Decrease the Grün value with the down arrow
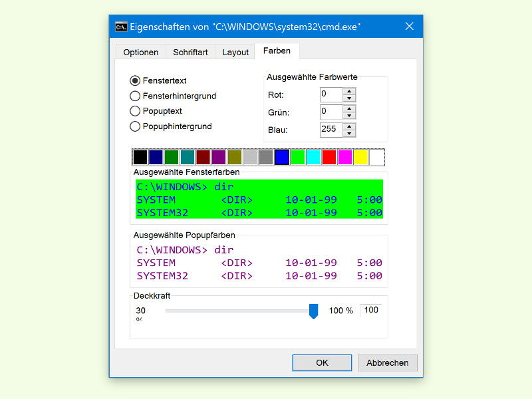Image resolution: width=532 pixels, height=399 pixels. (x=349, y=116)
